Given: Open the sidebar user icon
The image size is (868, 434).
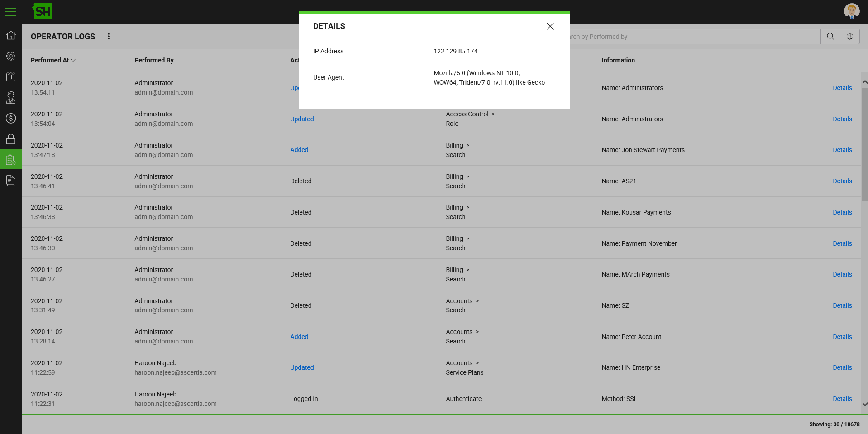Looking at the screenshot, I should [11, 97].
